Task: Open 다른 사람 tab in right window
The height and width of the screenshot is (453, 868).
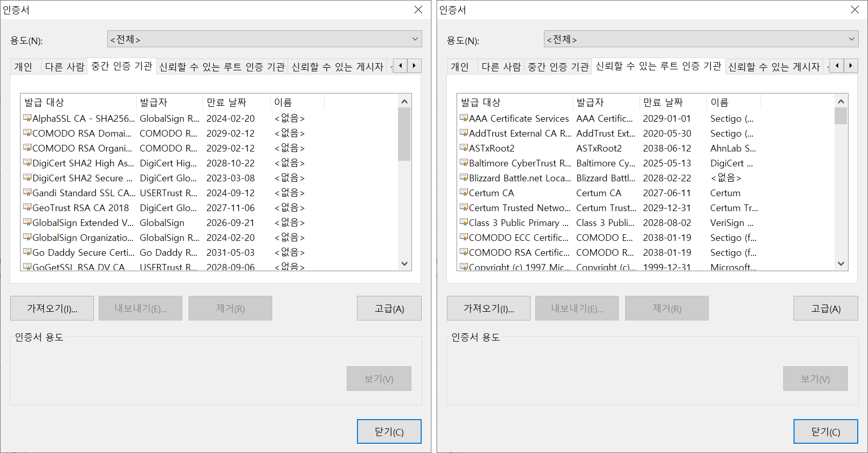Action: click(x=501, y=67)
